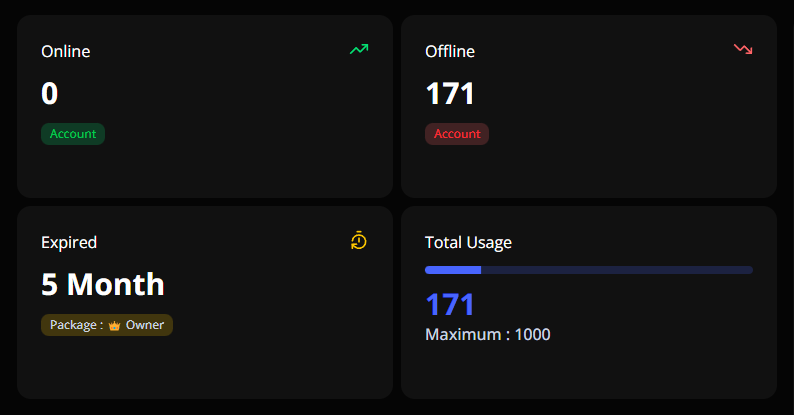
Task: Click the Maximum : 1000 label
Action: (488, 334)
